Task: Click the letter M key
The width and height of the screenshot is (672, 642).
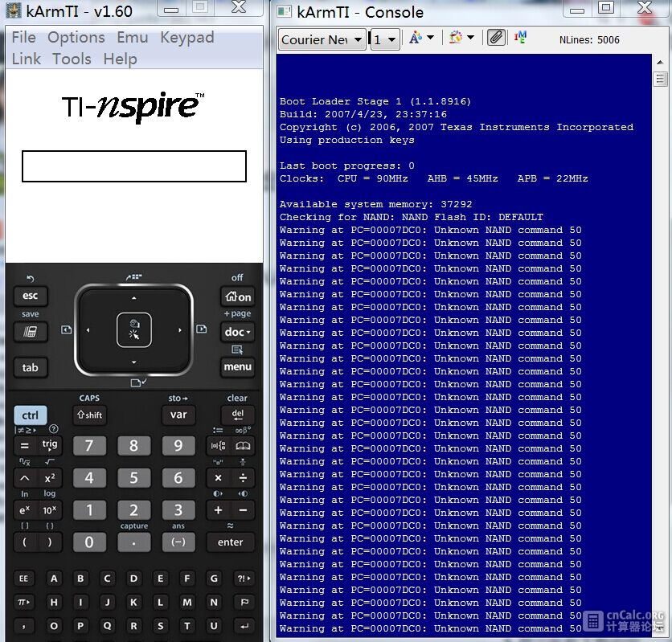Action: [x=187, y=602]
